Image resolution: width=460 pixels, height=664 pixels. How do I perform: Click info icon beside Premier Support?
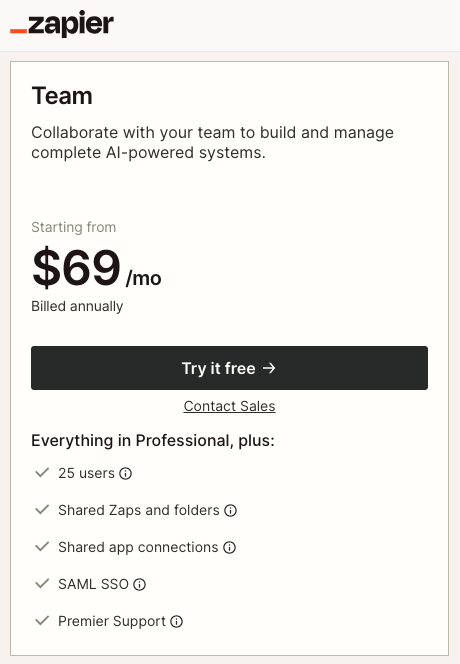click(x=177, y=622)
